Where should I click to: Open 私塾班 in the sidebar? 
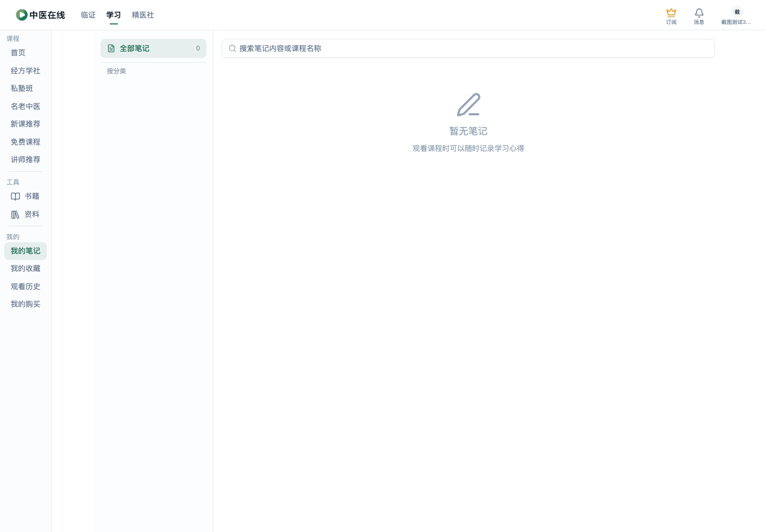(x=26, y=88)
